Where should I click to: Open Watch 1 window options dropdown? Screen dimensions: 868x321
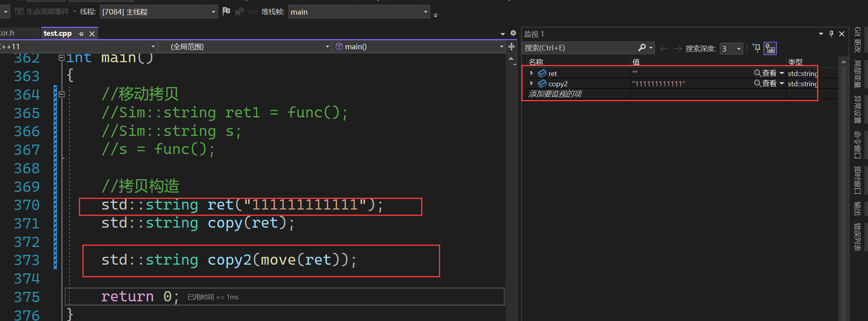pos(821,34)
